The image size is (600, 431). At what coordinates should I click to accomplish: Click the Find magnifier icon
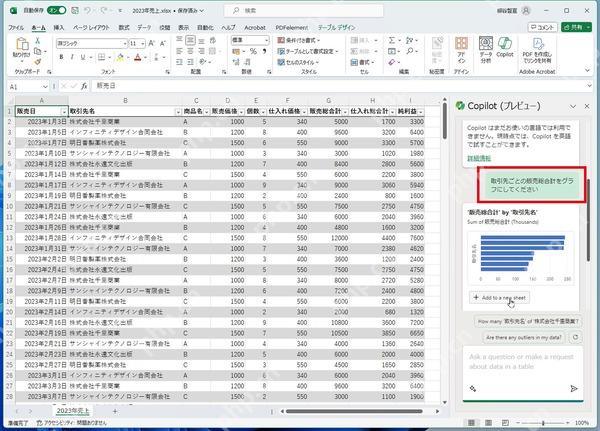point(410,51)
